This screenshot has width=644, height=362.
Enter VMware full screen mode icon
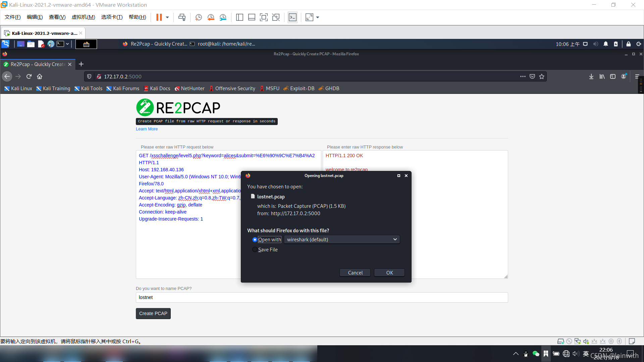264,17
